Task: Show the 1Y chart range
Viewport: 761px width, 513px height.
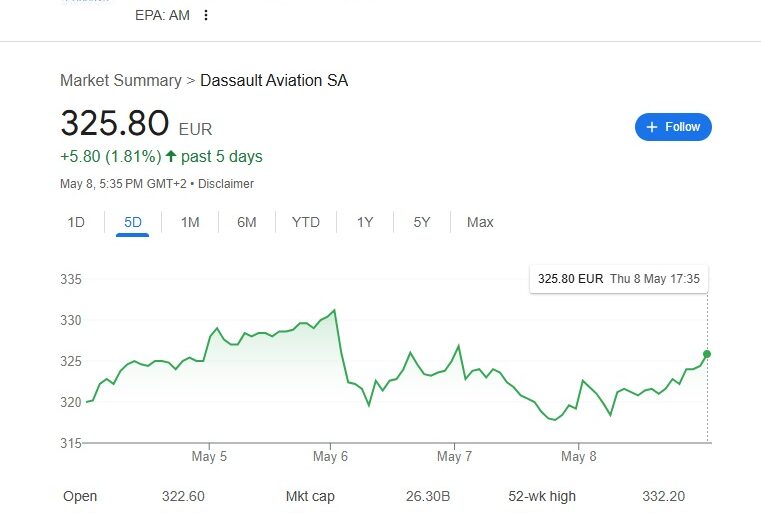Action: pos(365,222)
